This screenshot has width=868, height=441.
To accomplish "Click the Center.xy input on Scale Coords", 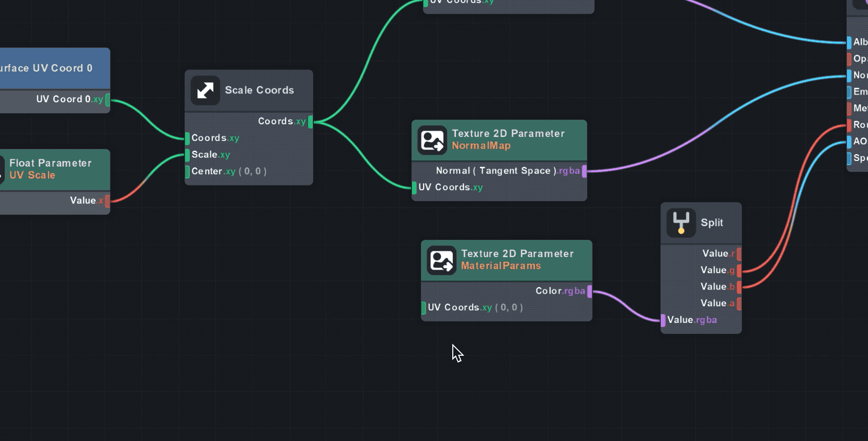I will pyautogui.click(x=187, y=171).
